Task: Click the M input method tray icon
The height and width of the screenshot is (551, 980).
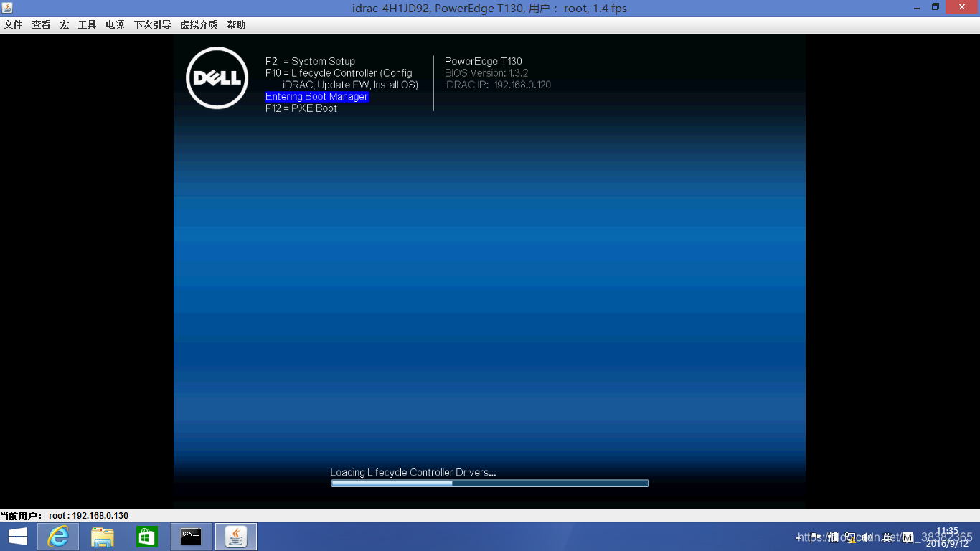Action: (908, 537)
